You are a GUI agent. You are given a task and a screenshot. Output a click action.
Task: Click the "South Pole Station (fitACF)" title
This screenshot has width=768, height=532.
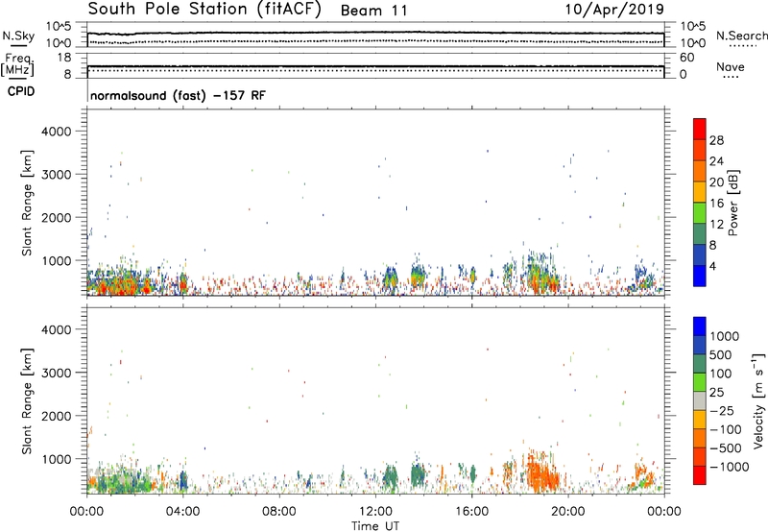pyautogui.click(x=204, y=10)
